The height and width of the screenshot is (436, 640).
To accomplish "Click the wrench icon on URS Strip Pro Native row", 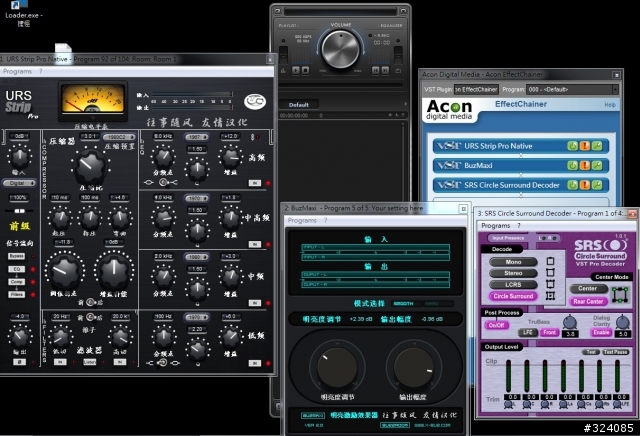I will [597, 146].
